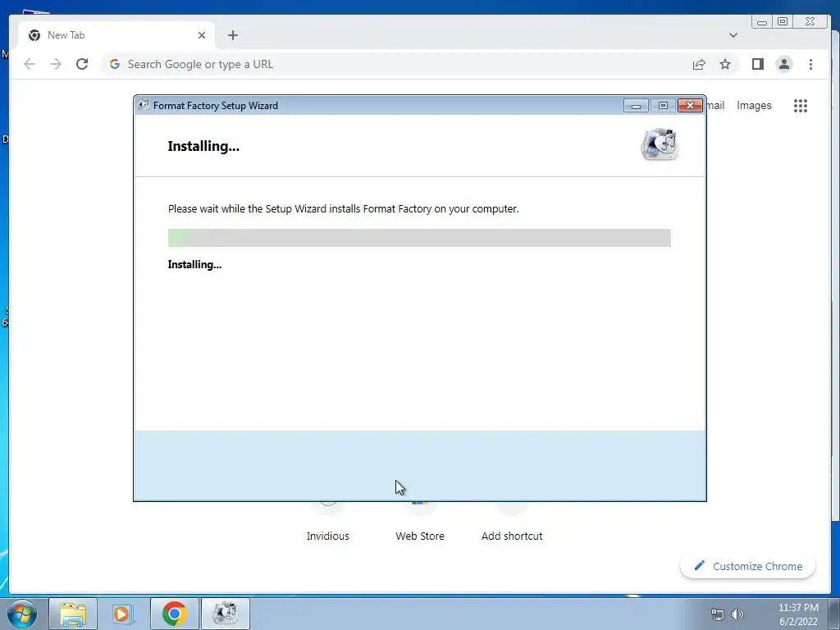Switch to Chrome in the taskbar

[x=174, y=614]
